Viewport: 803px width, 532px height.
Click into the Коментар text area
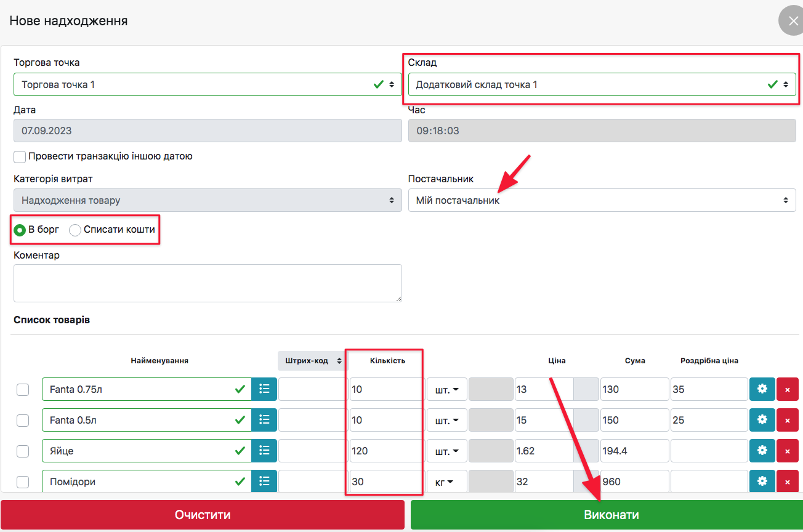[208, 283]
